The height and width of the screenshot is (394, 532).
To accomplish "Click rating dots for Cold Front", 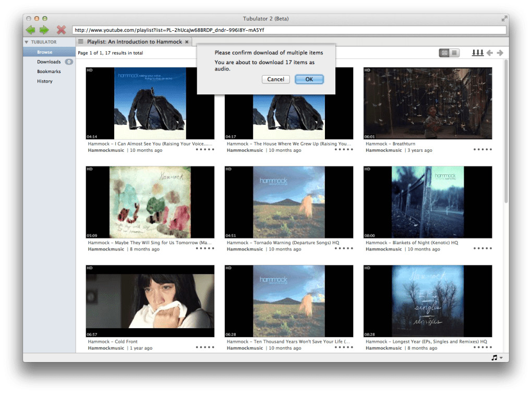I will pyautogui.click(x=205, y=347).
